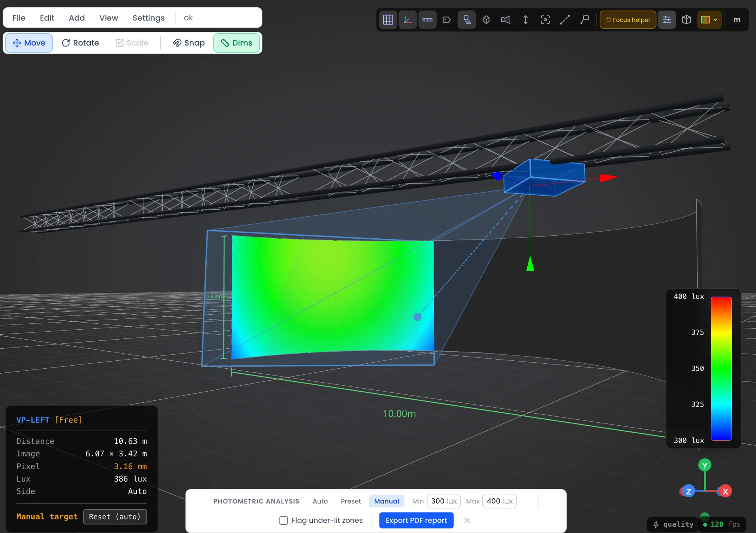Screen dimensions: 756x533
Task: Click the Lux value 386 lux
Action: point(130,479)
